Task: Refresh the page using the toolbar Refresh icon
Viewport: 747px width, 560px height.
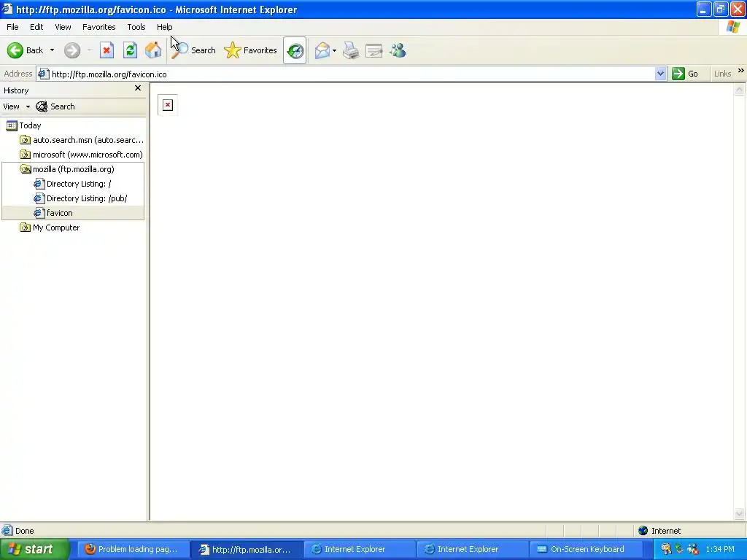Action: click(x=130, y=50)
